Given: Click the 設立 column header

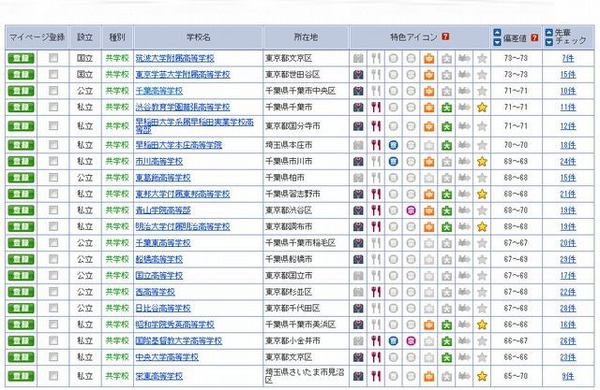Looking at the screenshot, I should click(x=85, y=37).
